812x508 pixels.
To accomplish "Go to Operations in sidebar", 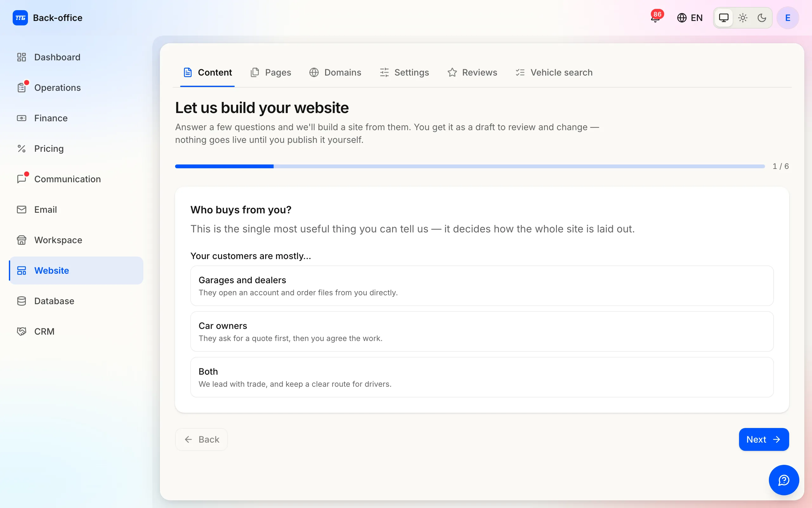I will coord(76,88).
